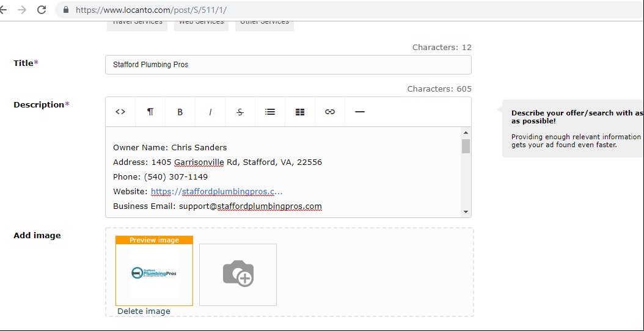The width and height of the screenshot is (644, 331).
Task: Click the Characters: 12 counter
Action: click(442, 47)
